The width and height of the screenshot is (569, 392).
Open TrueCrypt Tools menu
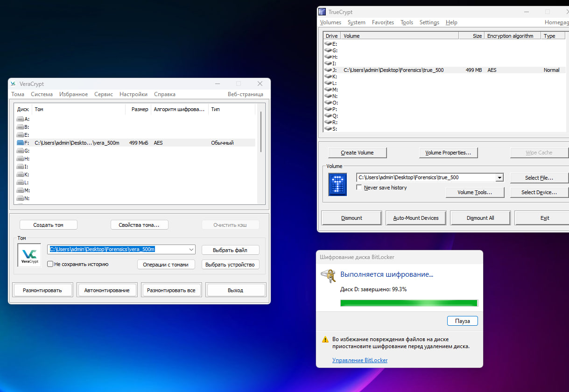pyautogui.click(x=407, y=22)
